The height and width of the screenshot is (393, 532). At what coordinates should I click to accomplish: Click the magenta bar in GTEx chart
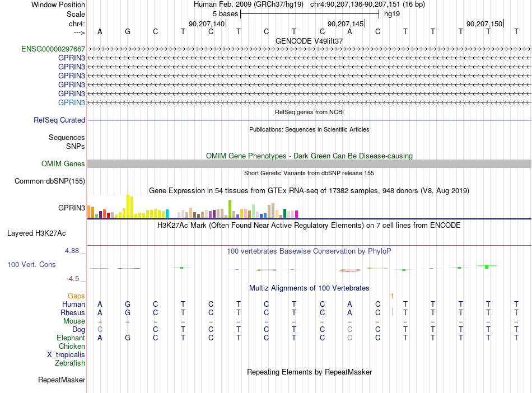pyautogui.click(x=296, y=214)
